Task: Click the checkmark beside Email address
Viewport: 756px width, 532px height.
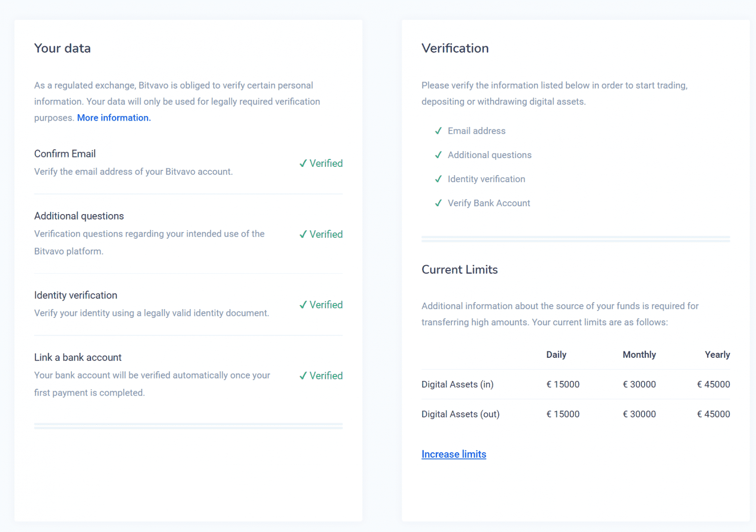Action: tap(438, 131)
